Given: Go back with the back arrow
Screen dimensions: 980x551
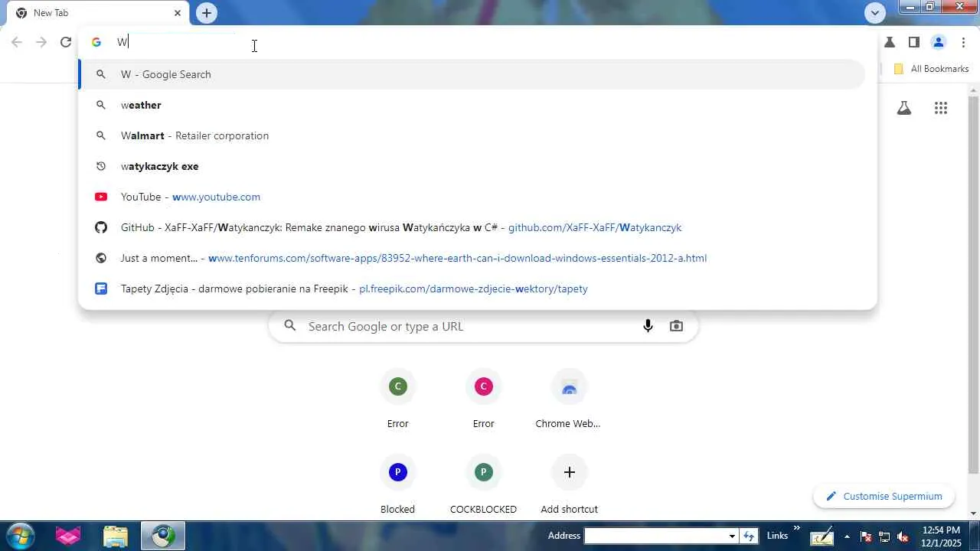Looking at the screenshot, I should pos(17,42).
